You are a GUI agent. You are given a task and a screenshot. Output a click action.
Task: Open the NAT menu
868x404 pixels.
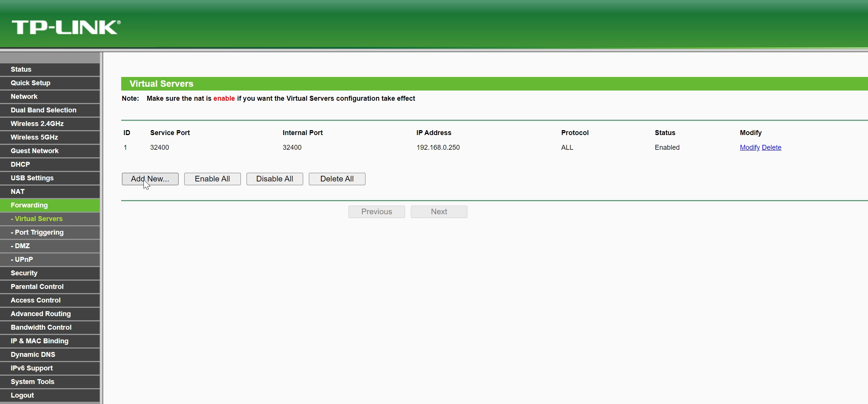tap(50, 192)
